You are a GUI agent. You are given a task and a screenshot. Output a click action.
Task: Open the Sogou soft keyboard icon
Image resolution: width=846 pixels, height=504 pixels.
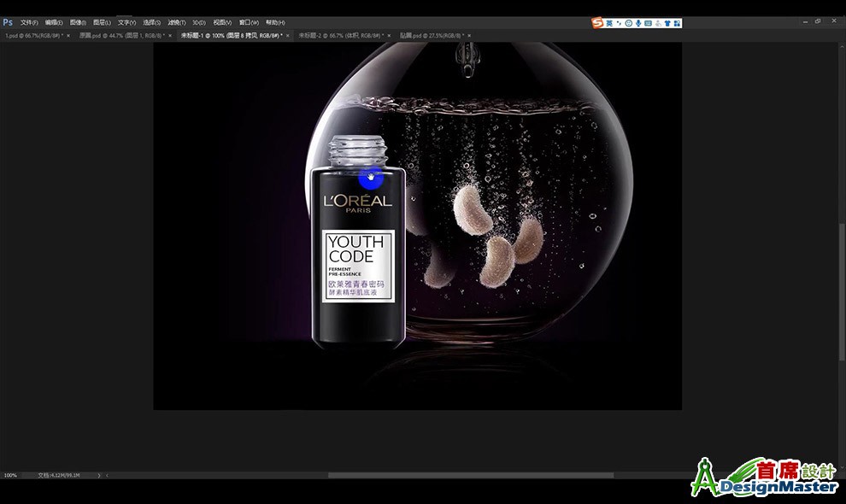648,23
